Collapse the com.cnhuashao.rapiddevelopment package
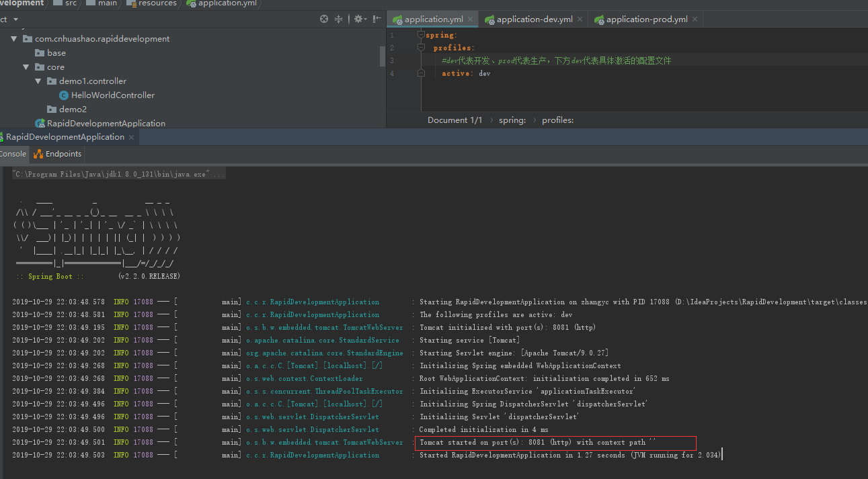Viewport: 868px width, 479px height. [13, 39]
